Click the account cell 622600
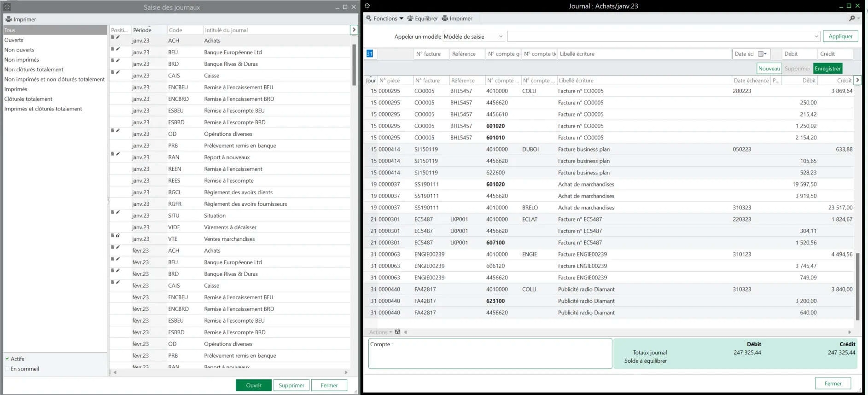The height and width of the screenshot is (395, 868). pyautogui.click(x=495, y=173)
